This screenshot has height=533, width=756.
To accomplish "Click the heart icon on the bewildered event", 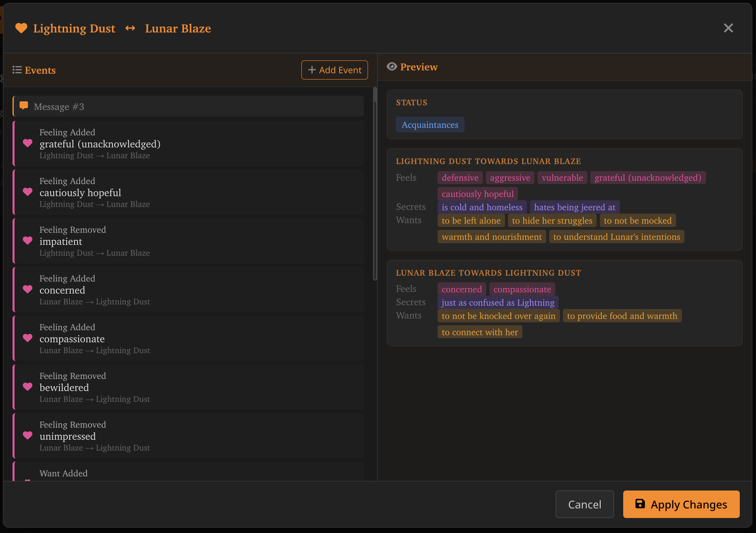I will [x=28, y=387].
